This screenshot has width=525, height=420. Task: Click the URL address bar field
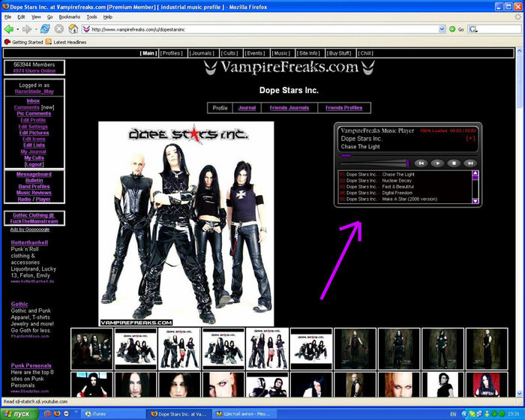coord(263,29)
